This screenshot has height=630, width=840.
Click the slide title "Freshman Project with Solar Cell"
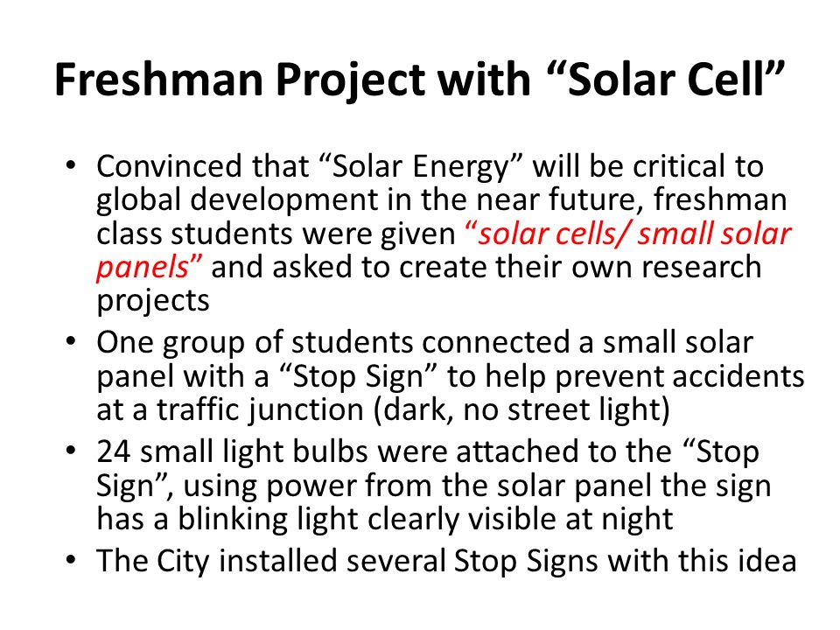419,80
